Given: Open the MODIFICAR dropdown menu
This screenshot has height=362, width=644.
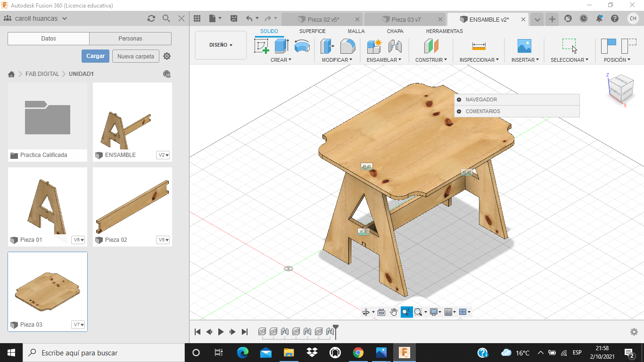Looking at the screenshot, I should (337, 60).
